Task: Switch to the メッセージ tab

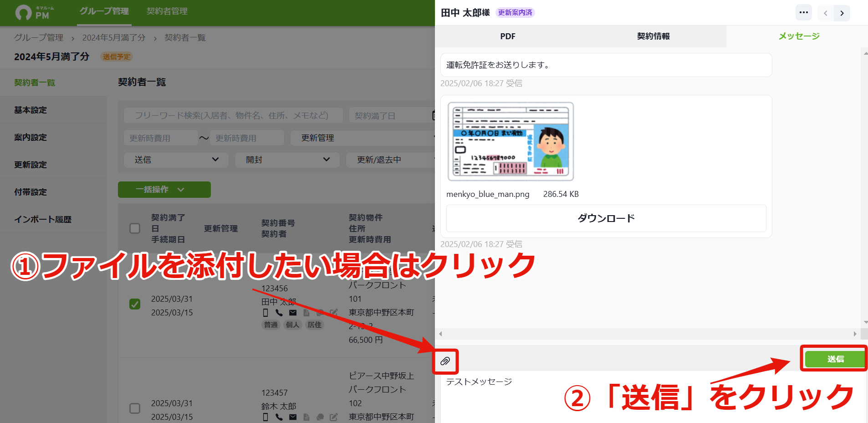Action: [x=799, y=36]
